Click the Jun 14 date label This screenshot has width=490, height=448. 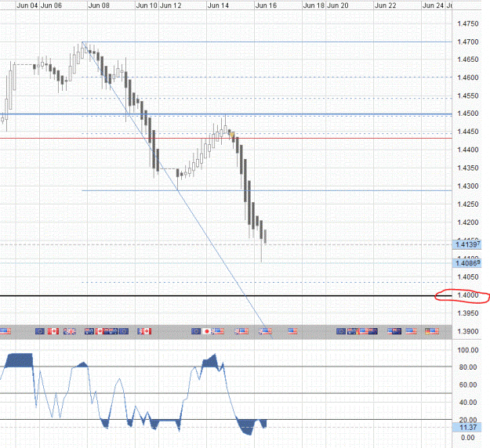click(x=218, y=5)
